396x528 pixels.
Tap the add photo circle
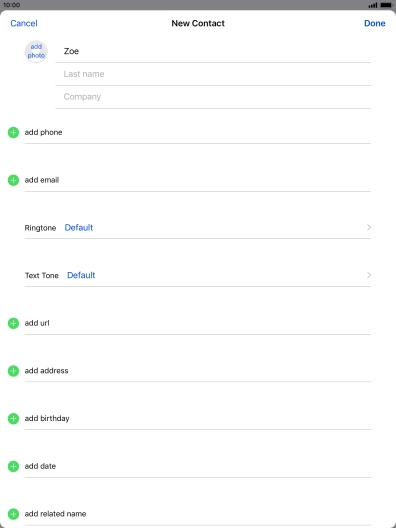coord(36,51)
